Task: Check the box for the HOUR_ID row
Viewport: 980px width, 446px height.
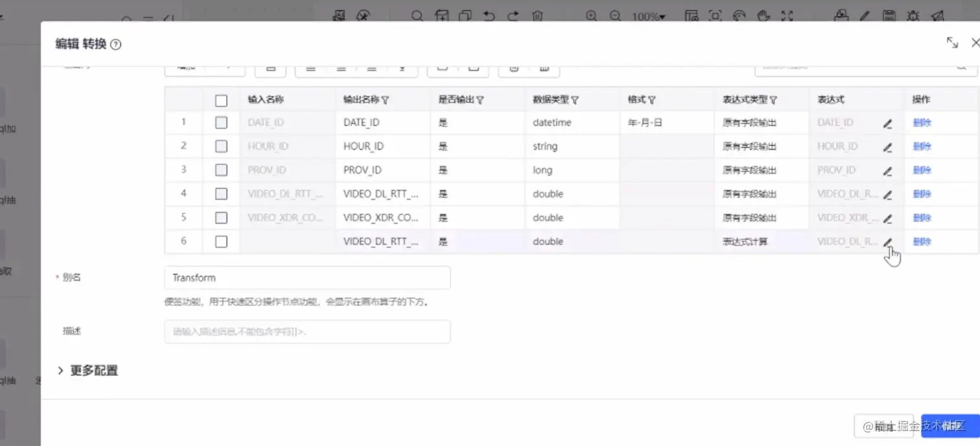Action: (x=221, y=147)
